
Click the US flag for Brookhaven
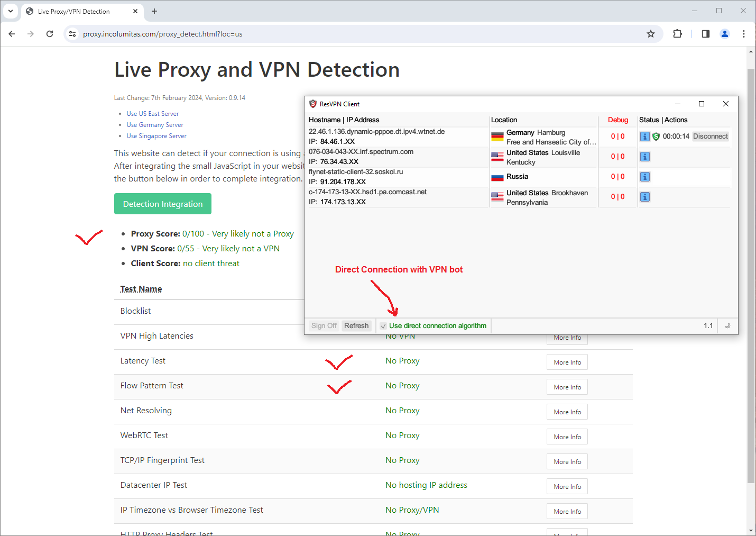[x=497, y=197]
